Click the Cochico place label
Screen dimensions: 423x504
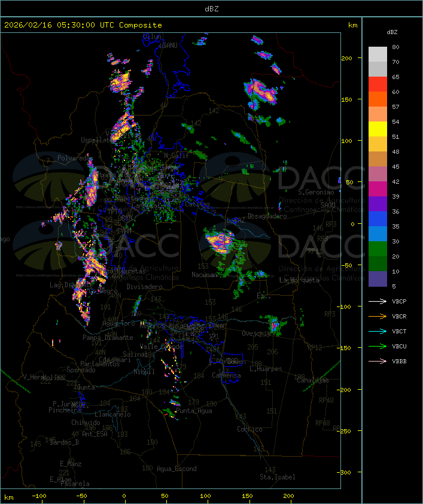(249, 429)
